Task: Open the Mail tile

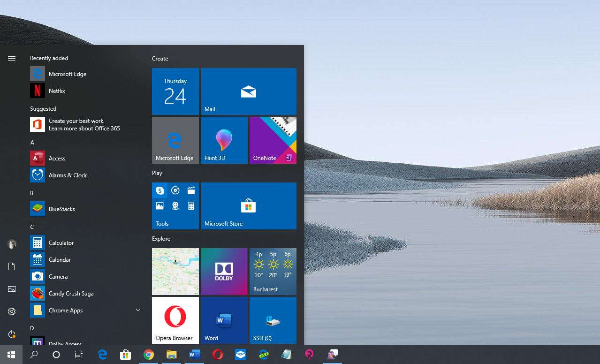Action: [249, 91]
